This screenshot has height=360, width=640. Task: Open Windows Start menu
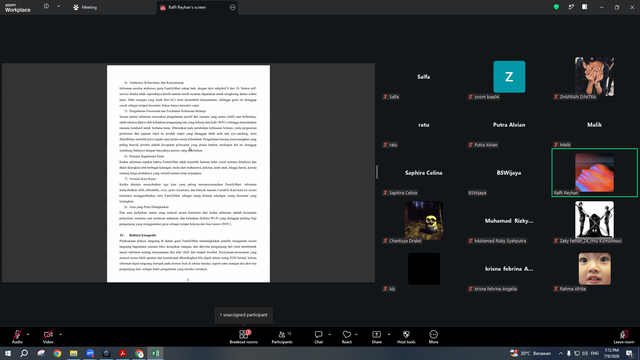[x=8, y=353]
